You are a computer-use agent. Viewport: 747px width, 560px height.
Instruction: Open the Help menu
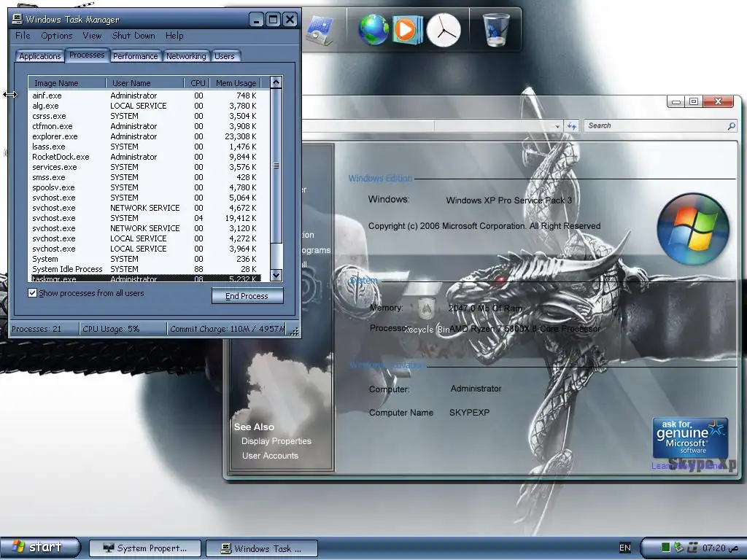(174, 36)
